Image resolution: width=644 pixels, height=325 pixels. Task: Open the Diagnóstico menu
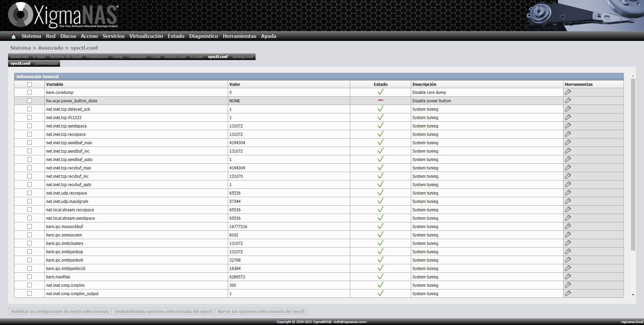pos(203,36)
